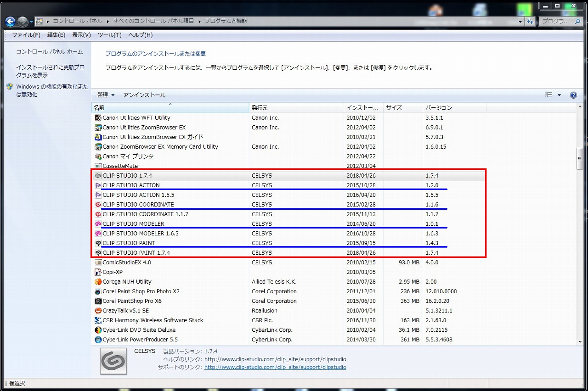588x391 pixels.
Task: Click the scrollbar up arrow
Action: click(580, 106)
